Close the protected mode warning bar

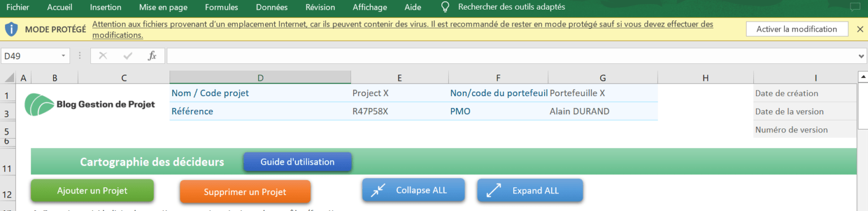[860, 29]
